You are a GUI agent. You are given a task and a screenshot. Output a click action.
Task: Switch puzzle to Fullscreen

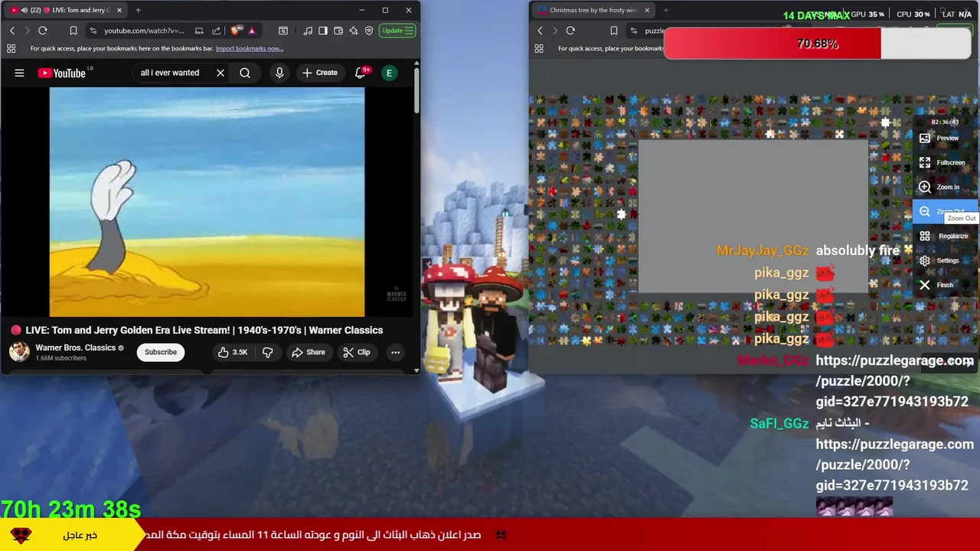pyautogui.click(x=945, y=162)
